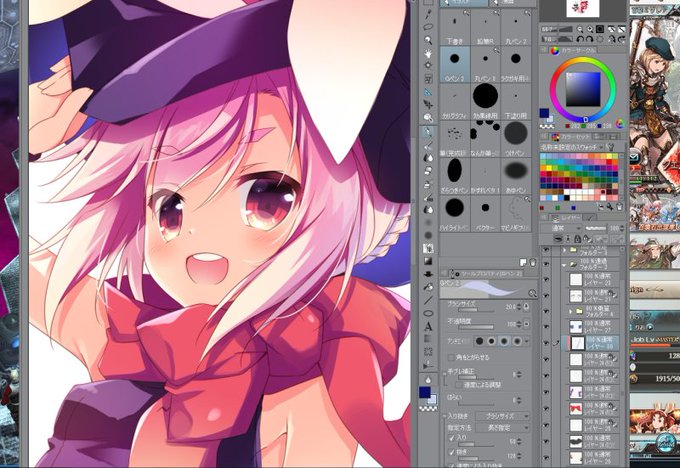Viewport: 680px width, 468px height.
Task: Uncheck the 抜き checkbox
Action: point(451,452)
